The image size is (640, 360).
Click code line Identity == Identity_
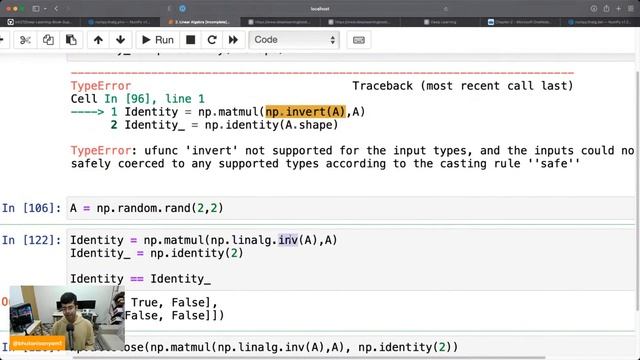140,279
